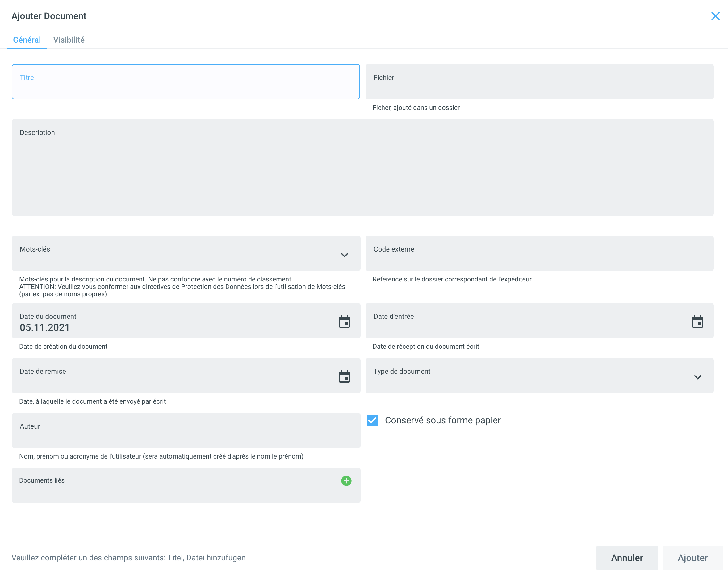Open calendar picker for Date du document

[x=344, y=322]
